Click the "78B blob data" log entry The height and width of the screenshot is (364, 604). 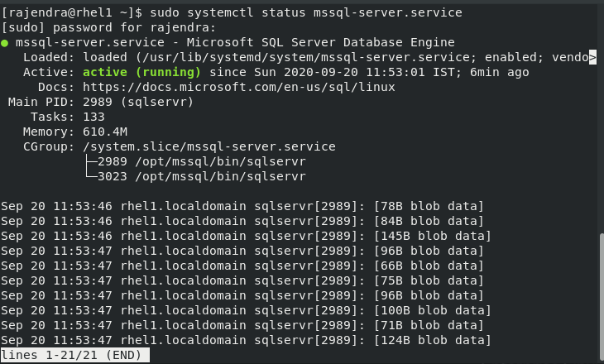(429, 206)
